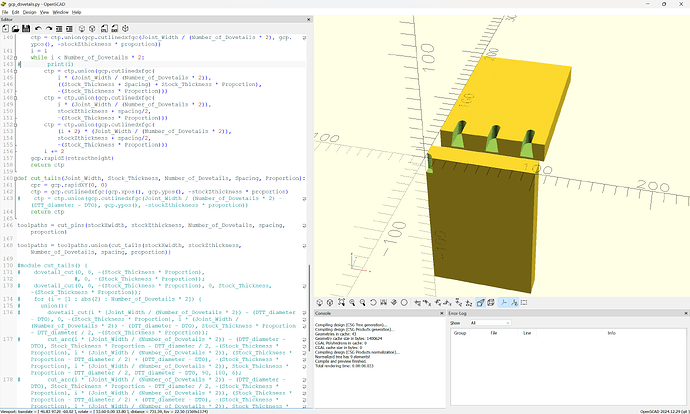Click the Preview icon in editor toolbar
This screenshot has height=414, width=690.
click(x=82, y=29)
